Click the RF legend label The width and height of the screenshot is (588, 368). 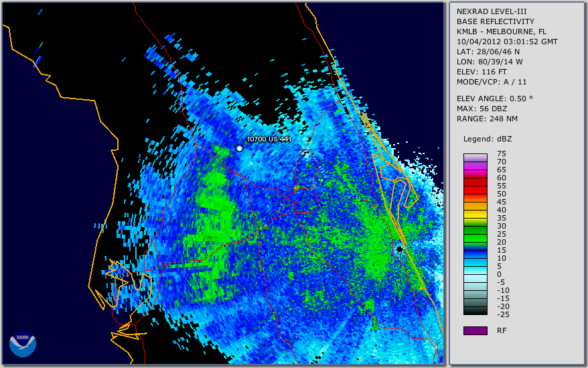[502, 330]
